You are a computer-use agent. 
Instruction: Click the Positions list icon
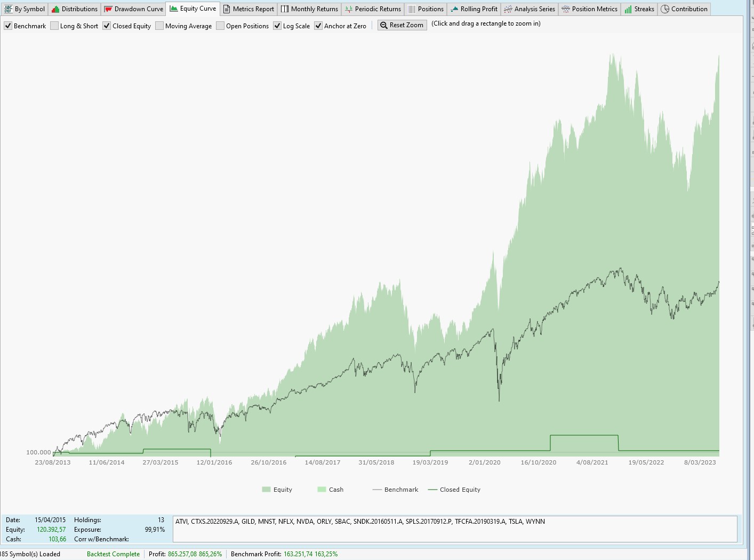click(x=412, y=9)
